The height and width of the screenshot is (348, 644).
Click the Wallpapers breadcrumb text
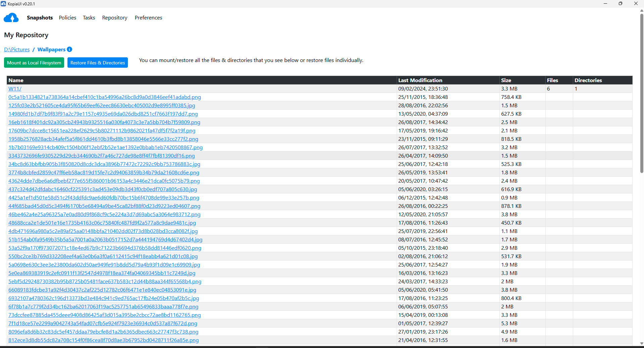51,49
